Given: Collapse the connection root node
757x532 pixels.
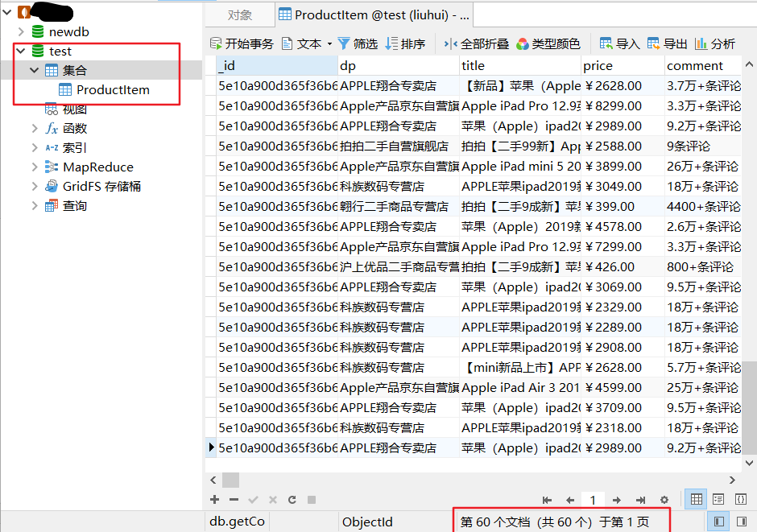Looking at the screenshot, I should 6,12.
